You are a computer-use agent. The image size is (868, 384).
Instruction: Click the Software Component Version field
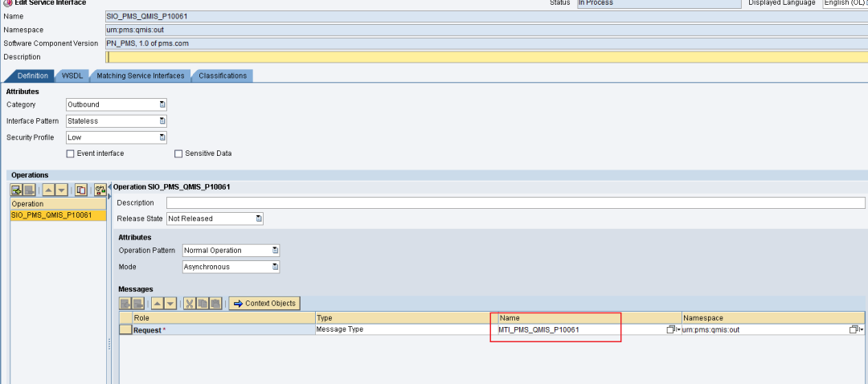click(x=486, y=43)
